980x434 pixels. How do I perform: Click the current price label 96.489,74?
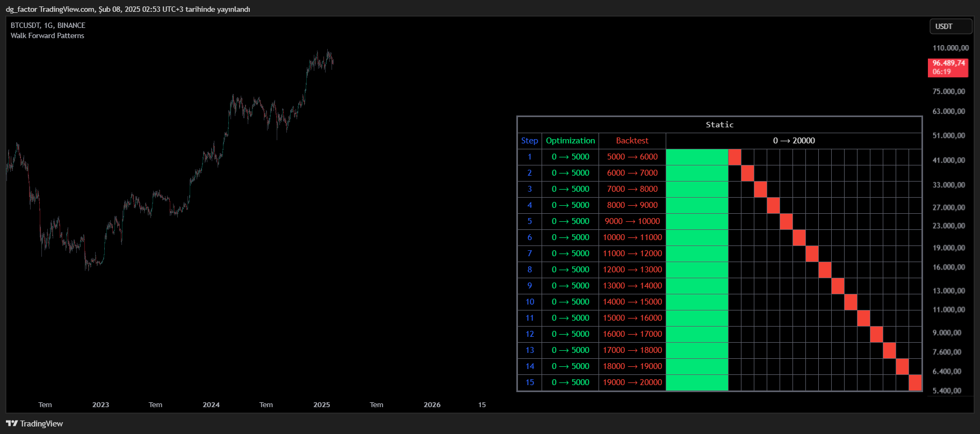click(948, 68)
